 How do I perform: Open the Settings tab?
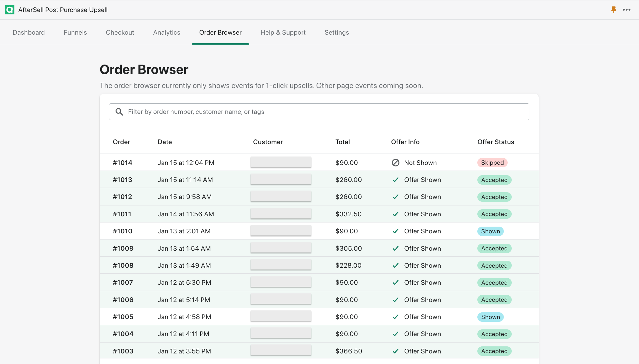pos(337,33)
